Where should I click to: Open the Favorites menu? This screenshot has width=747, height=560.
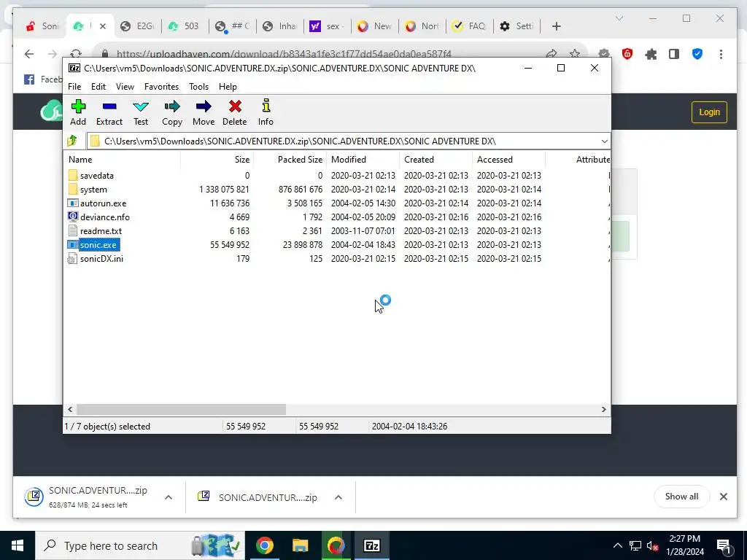tap(161, 87)
